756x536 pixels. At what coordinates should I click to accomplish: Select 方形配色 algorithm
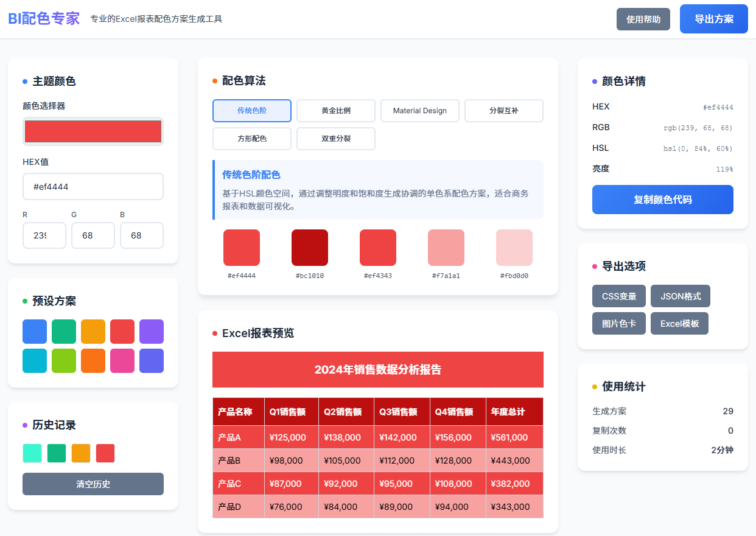pos(251,139)
